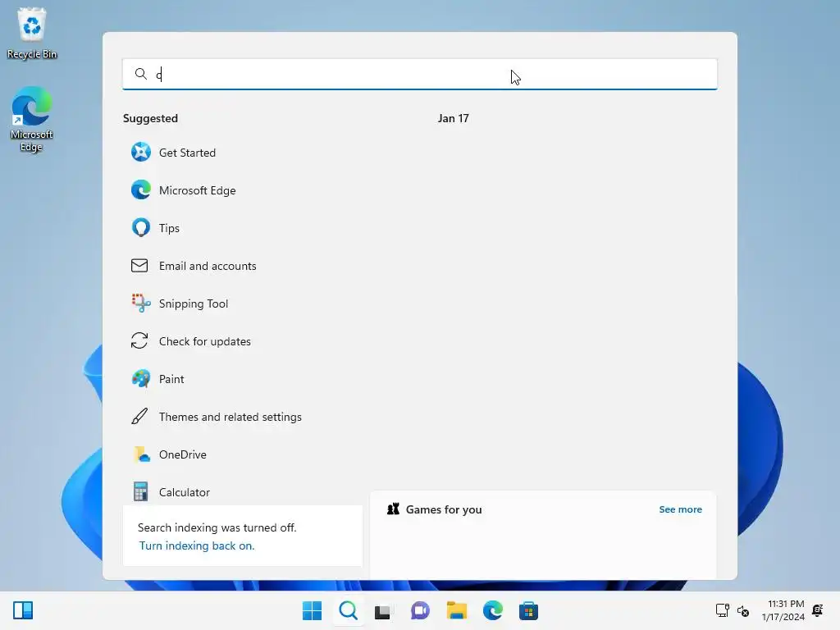Open the Tips lightbulb icon
The height and width of the screenshot is (630, 840).
pos(141,228)
